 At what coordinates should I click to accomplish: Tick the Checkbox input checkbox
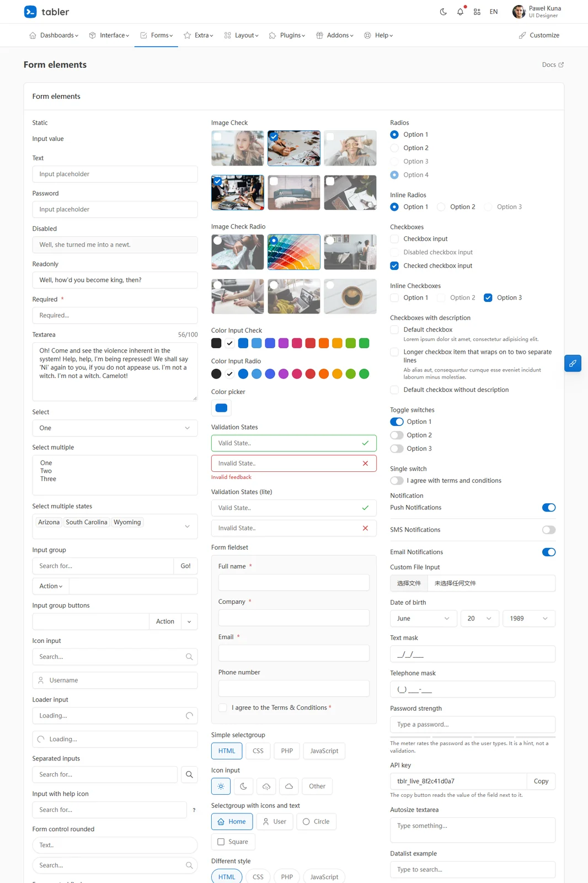394,239
